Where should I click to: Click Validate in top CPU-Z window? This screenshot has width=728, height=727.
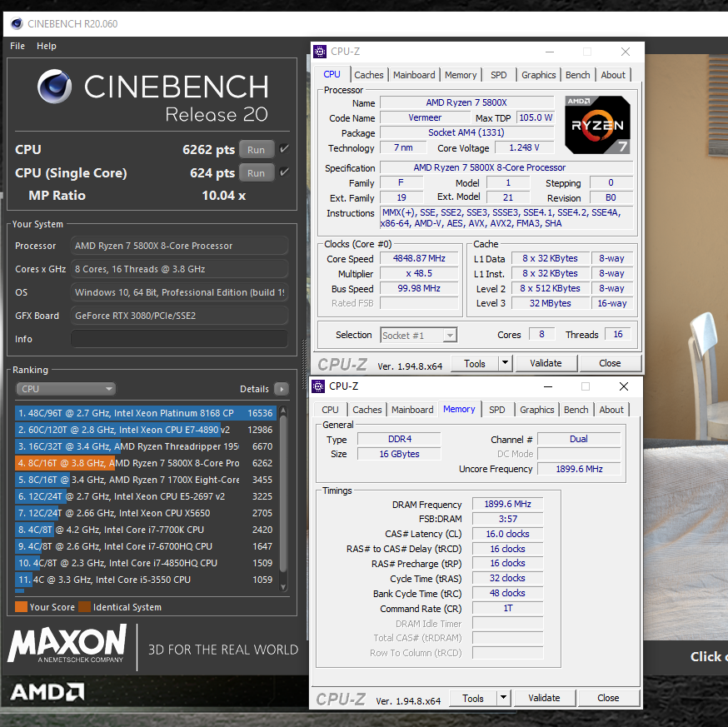[546, 363]
